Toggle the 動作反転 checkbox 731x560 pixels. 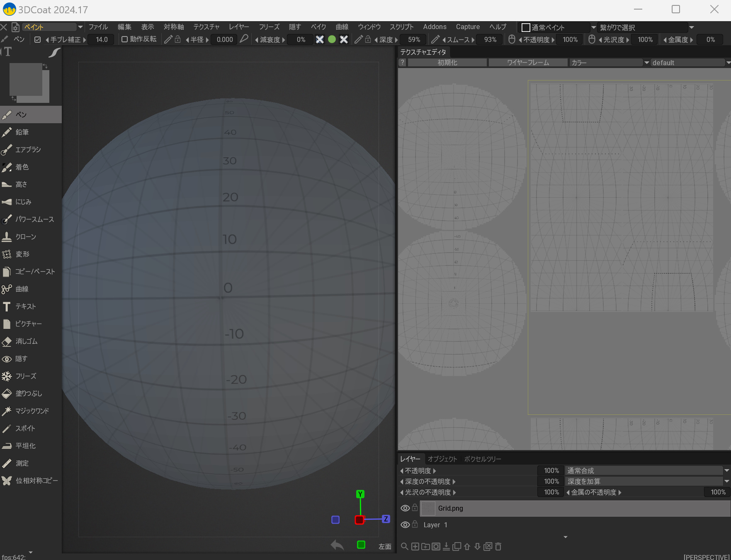point(124,39)
